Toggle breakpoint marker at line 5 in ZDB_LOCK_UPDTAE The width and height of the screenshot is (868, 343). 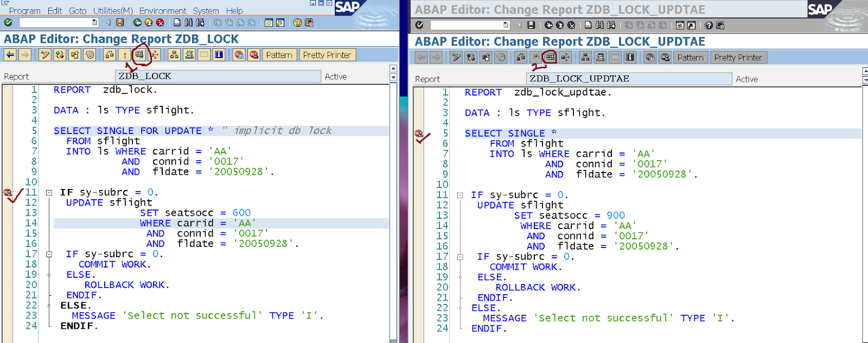click(x=419, y=133)
